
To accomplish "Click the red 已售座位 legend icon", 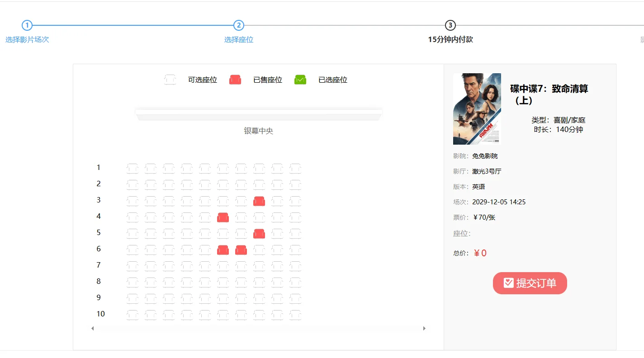I will [235, 79].
